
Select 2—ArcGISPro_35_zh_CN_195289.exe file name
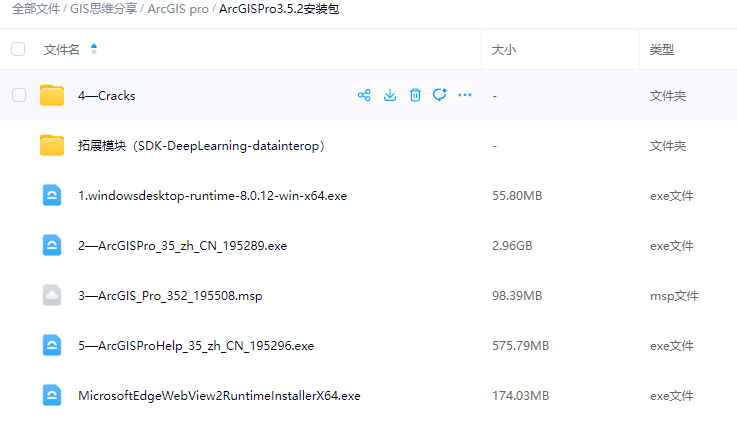(182, 246)
